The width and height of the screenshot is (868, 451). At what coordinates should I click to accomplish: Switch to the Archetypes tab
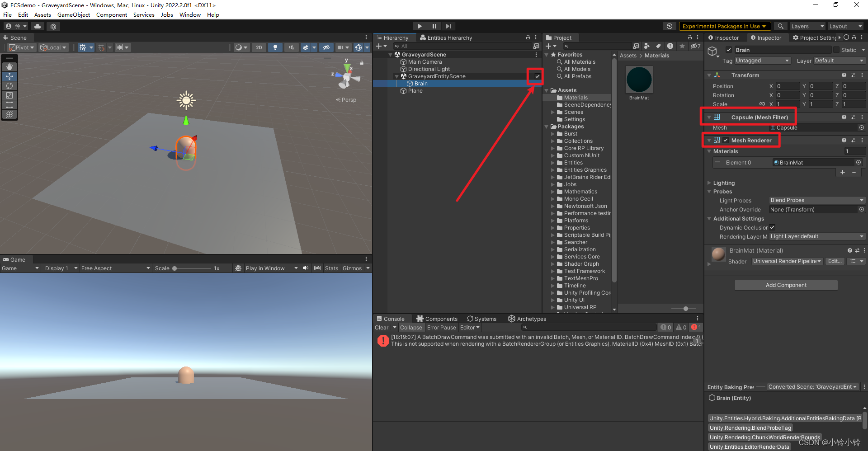527,319
